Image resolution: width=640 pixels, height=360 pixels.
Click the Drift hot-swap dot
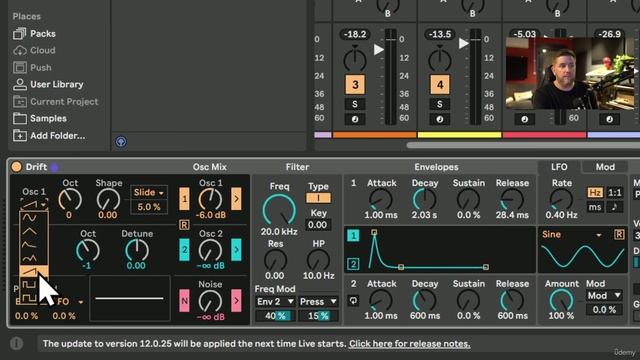54,167
